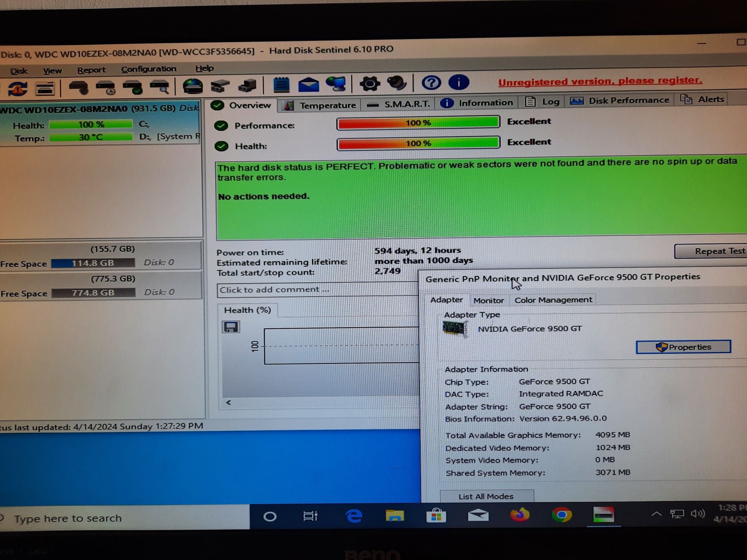Viewport: 747px width, 560px height.
Task: Open File Explorer from taskbar
Action: coord(395,516)
